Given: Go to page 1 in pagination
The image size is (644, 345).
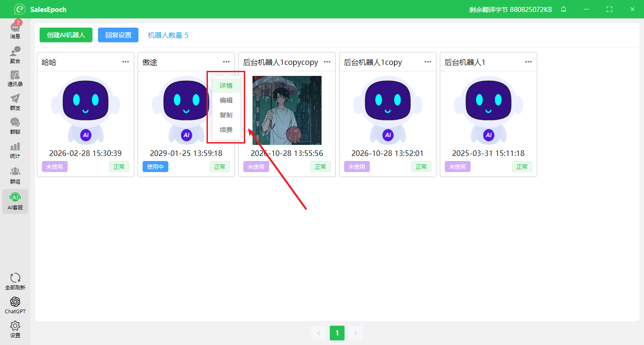Looking at the screenshot, I should (x=337, y=333).
